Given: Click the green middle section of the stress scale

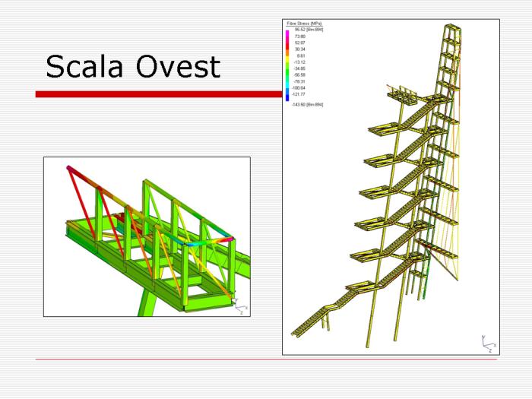Looking at the screenshot, I should (x=288, y=71).
